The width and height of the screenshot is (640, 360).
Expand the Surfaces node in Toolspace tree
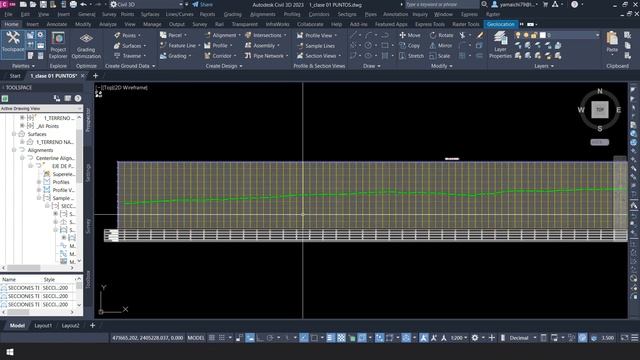(x=14, y=134)
